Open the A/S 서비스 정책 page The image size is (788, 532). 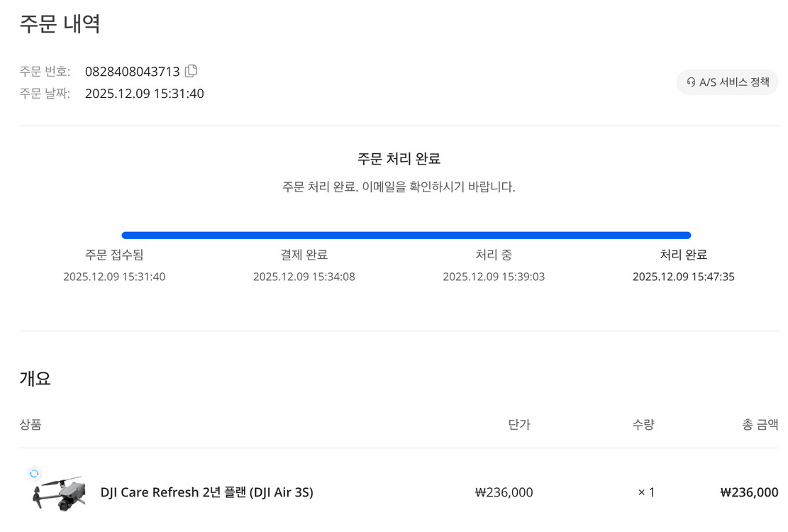(x=727, y=82)
